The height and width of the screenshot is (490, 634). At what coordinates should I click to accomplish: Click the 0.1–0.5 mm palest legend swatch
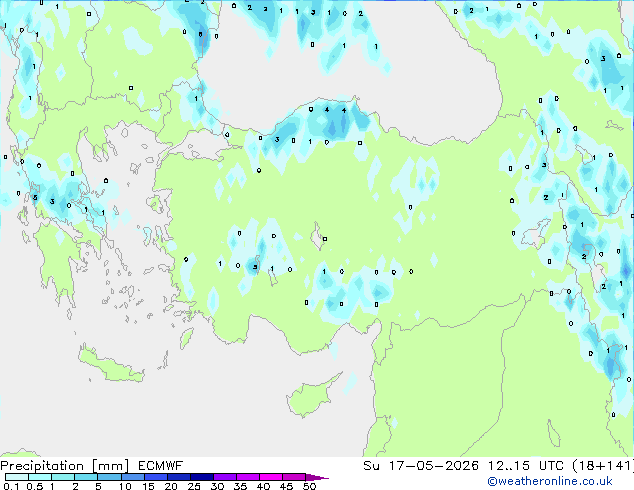(x=17, y=477)
